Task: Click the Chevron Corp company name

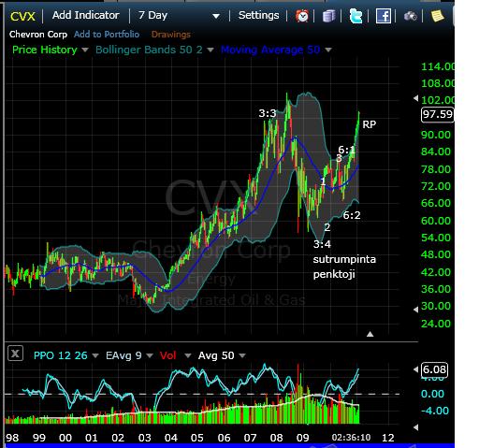Action: point(38,34)
